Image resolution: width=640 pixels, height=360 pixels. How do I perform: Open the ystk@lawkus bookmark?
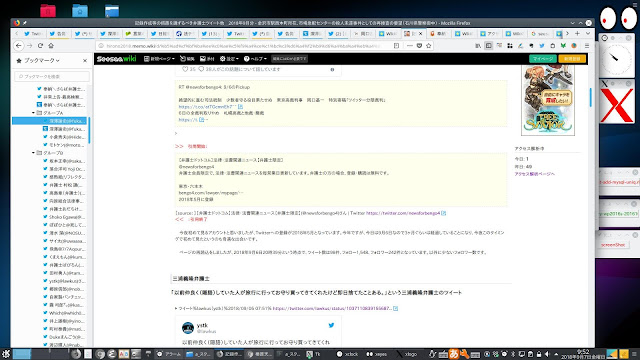coord(64,281)
